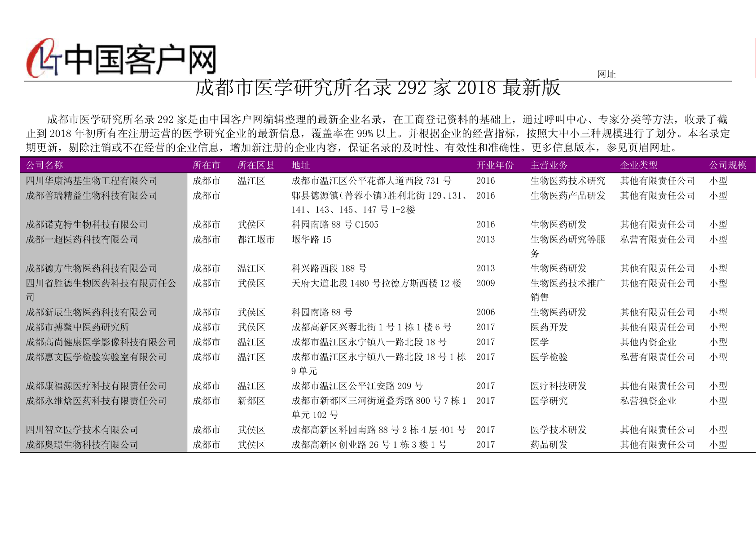Click the 公司名称 column header
Viewport: 756px width, 535px height.
coord(44,165)
